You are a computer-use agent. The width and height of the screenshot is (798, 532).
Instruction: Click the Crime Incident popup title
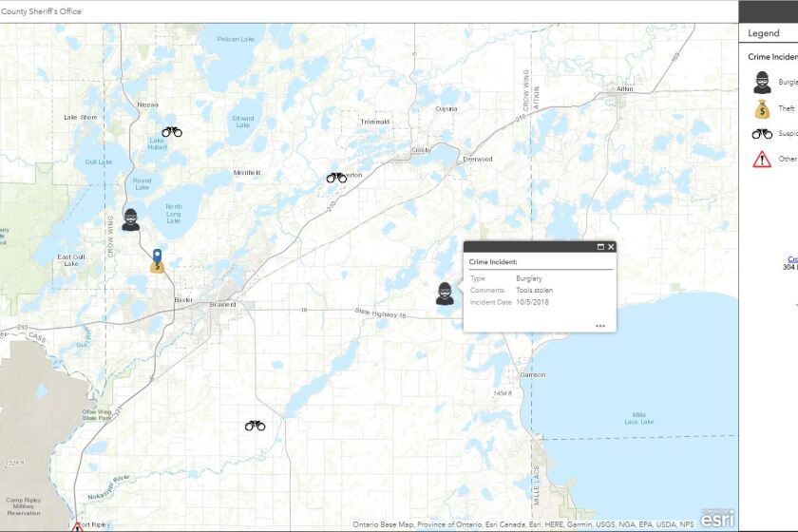(491, 261)
